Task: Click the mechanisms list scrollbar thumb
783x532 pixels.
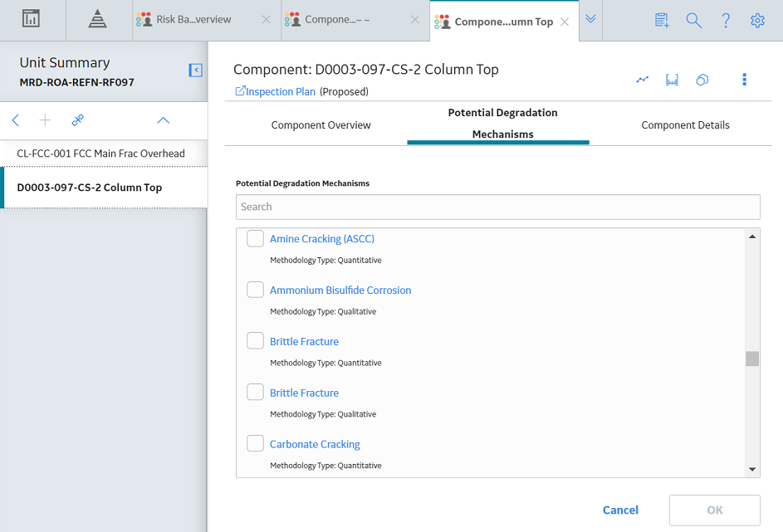Action: 752,359
